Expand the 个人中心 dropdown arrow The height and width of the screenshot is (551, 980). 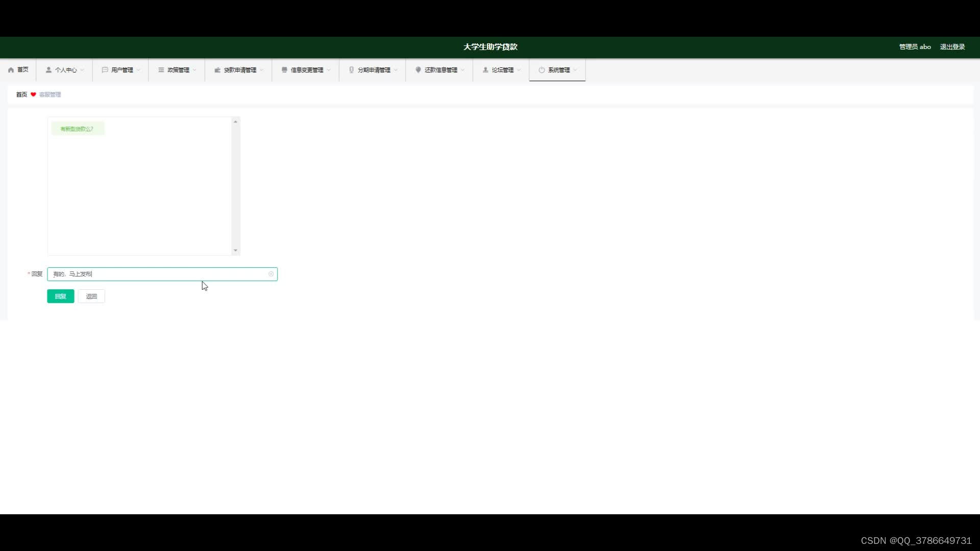[82, 70]
